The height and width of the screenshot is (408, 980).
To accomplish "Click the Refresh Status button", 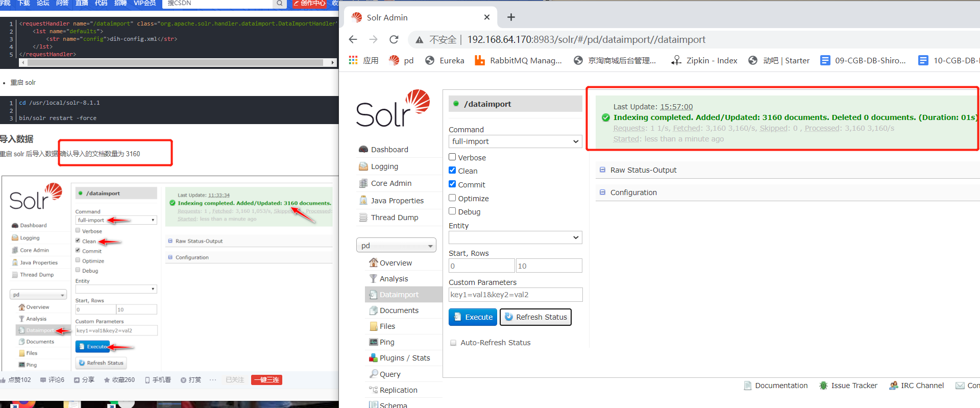I will click(x=535, y=317).
